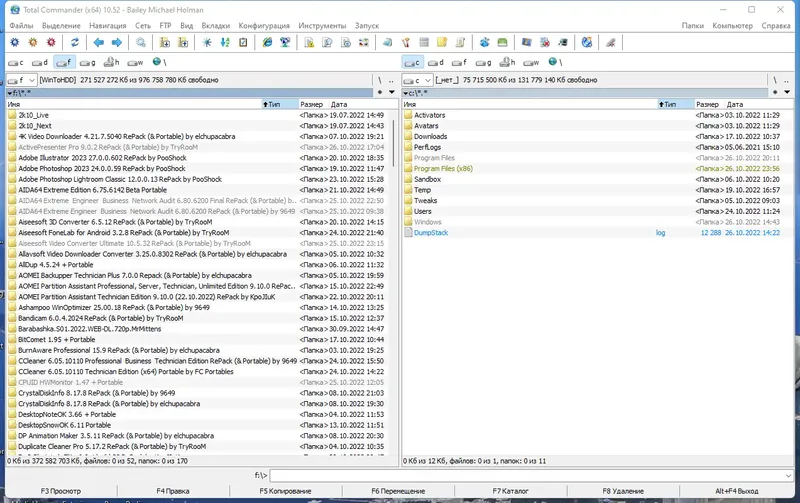
Task: Click the calculator toolbar icon
Action: (x=423, y=42)
